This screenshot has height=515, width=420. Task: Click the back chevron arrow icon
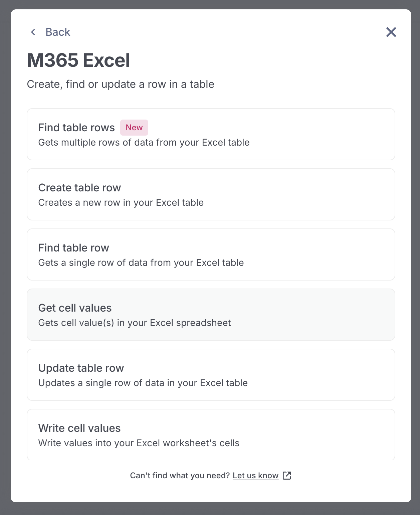(x=33, y=32)
